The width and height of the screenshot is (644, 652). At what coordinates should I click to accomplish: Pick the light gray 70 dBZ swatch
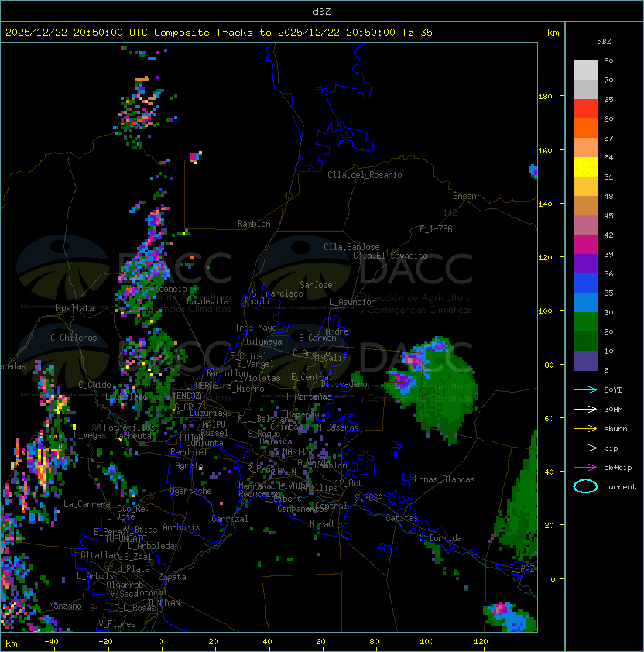(585, 70)
